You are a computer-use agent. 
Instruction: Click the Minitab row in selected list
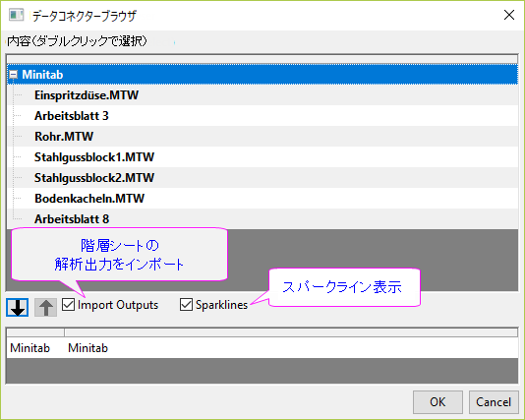(x=262, y=348)
